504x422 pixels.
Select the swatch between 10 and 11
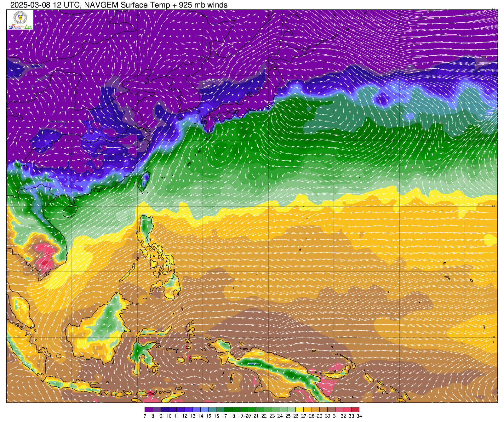coord(173,410)
